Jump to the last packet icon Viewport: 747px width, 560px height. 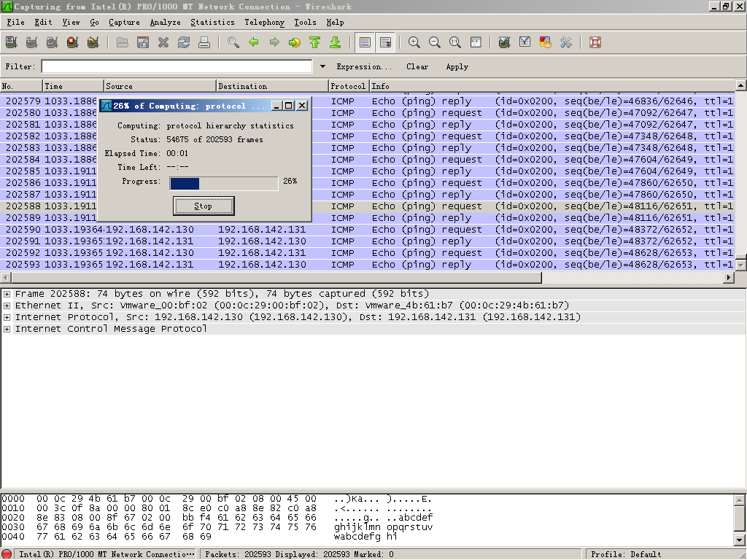[x=336, y=42]
